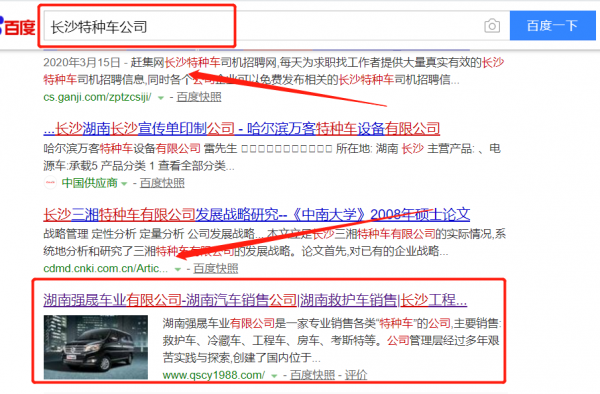Screen dimensions: 600x394
Task: Expand the dropdown arrow beside cdmd.cnki.com.cn URL
Action: point(178,269)
